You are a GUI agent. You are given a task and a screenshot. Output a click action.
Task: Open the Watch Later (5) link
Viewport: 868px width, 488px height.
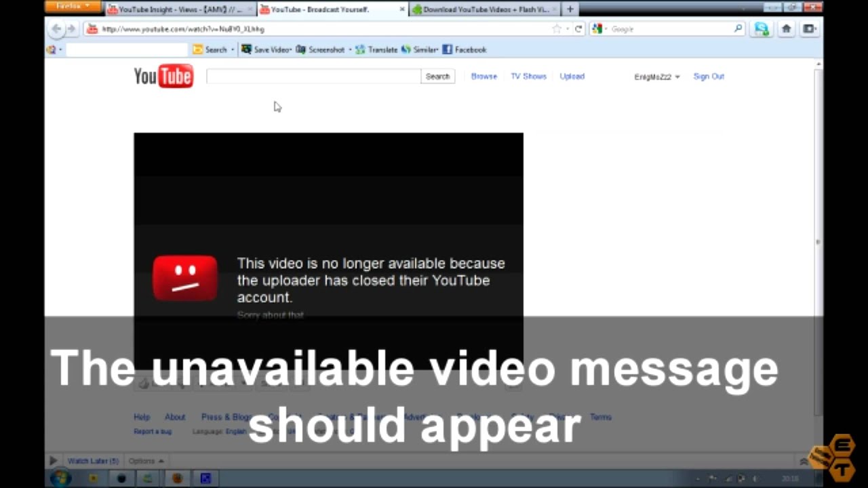click(93, 461)
